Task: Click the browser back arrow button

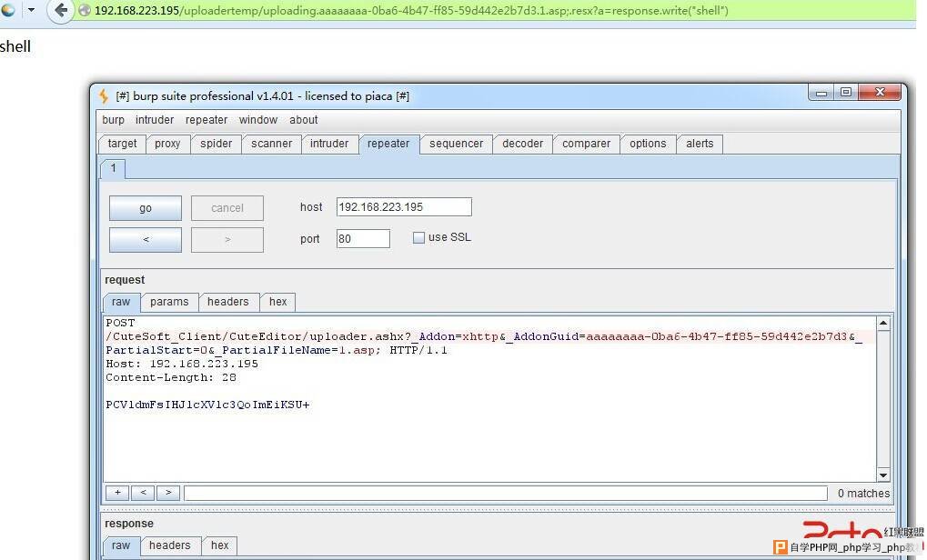Action: pyautogui.click(x=60, y=11)
